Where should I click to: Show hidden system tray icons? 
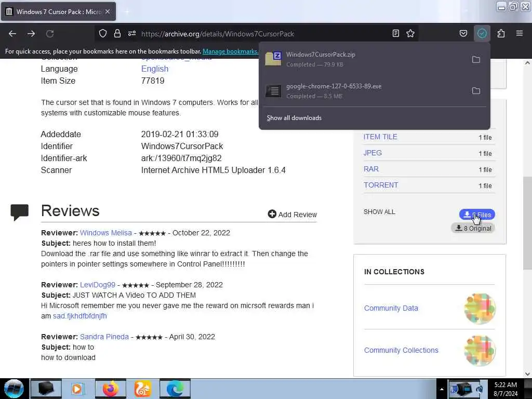(x=442, y=389)
